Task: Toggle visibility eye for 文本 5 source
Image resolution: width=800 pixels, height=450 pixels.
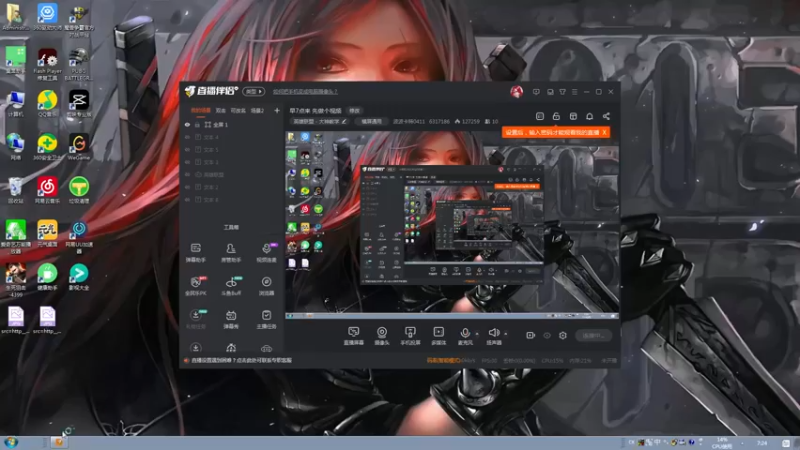Action: click(x=187, y=149)
